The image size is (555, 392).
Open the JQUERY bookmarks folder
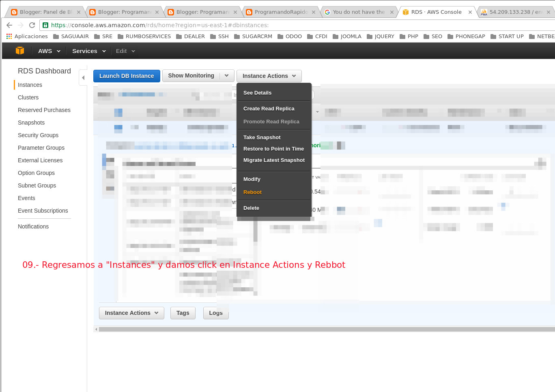tap(381, 37)
